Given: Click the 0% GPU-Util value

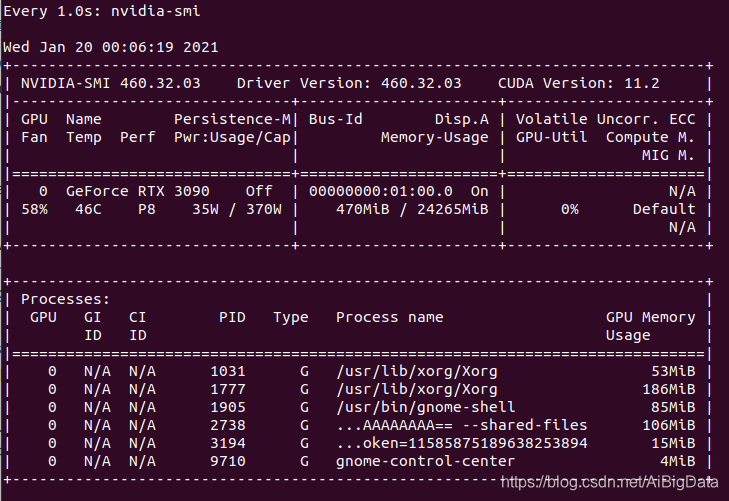Looking at the screenshot, I should (570, 209).
